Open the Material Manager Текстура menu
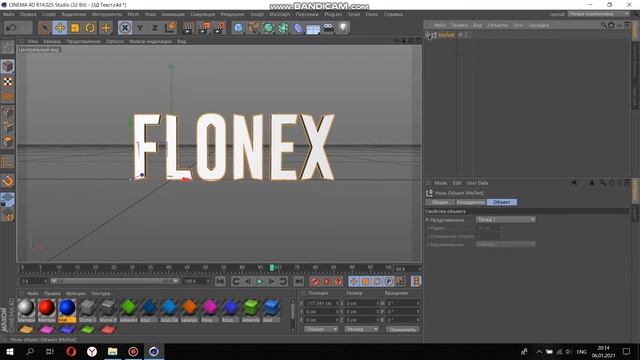This screenshot has width=640, height=360. 100,293
